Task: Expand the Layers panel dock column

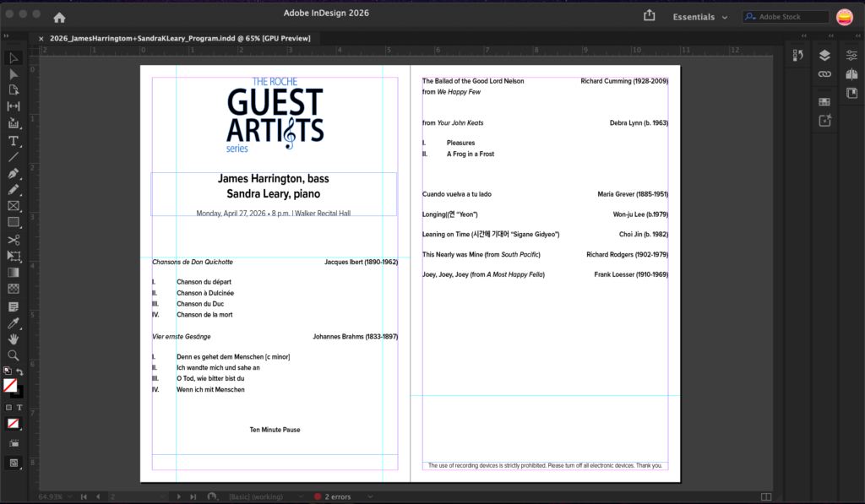Action: tap(831, 35)
